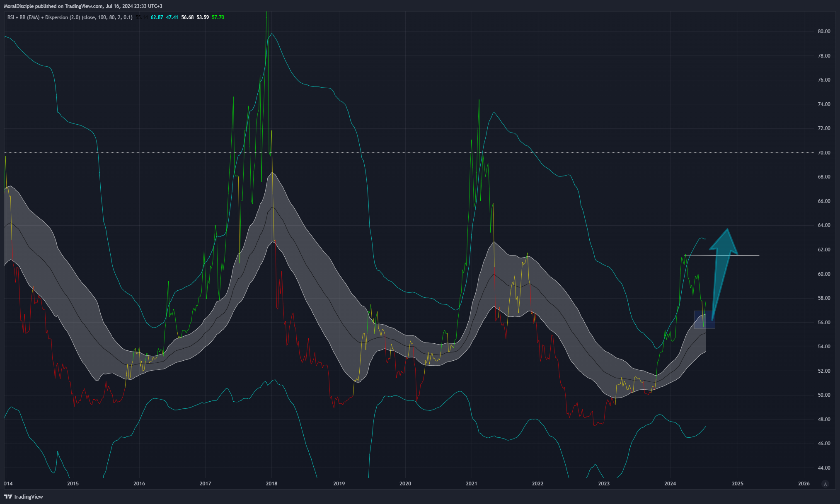Click the 56.00 price scale label

(824, 323)
